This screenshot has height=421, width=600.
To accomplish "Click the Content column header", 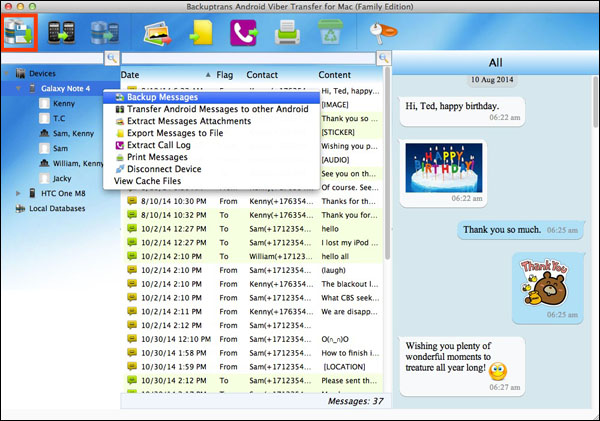I will click(334, 75).
